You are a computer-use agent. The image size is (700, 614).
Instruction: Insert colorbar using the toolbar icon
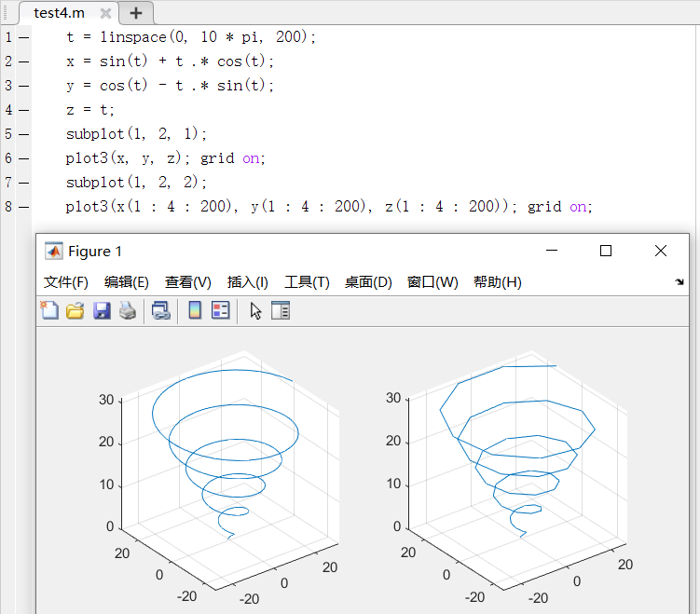click(x=195, y=310)
